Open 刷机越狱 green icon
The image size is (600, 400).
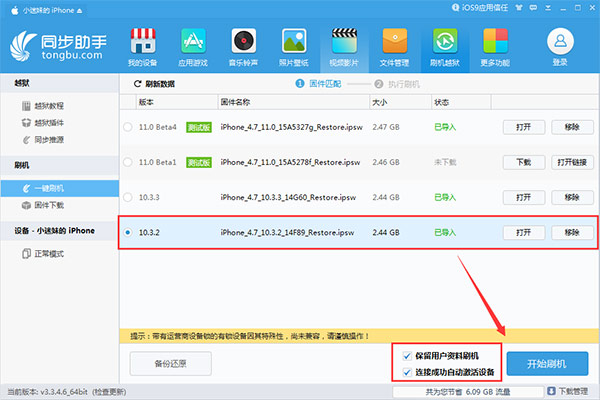445,41
